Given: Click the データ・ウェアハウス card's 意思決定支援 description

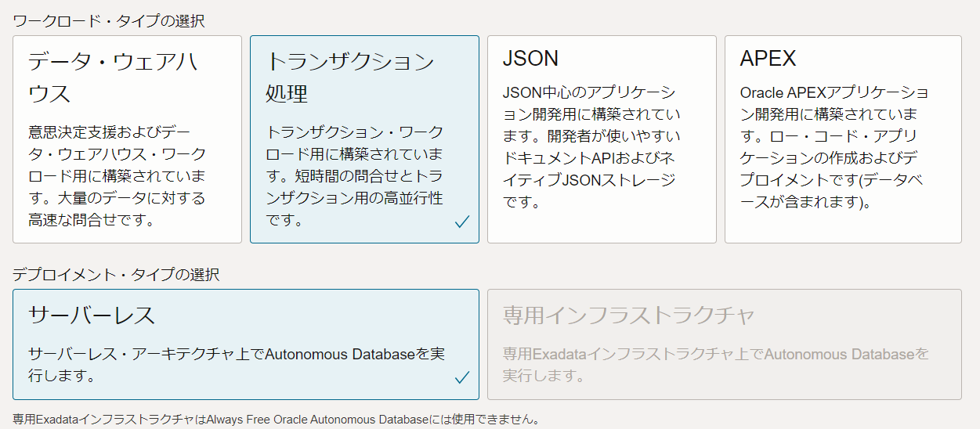Looking at the screenshot, I should coord(117,175).
